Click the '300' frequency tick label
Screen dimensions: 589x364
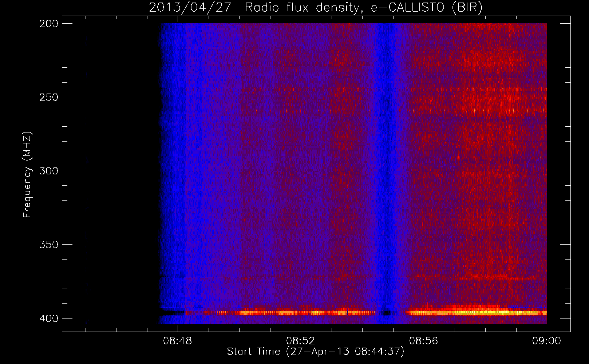[x=48, y=171]
